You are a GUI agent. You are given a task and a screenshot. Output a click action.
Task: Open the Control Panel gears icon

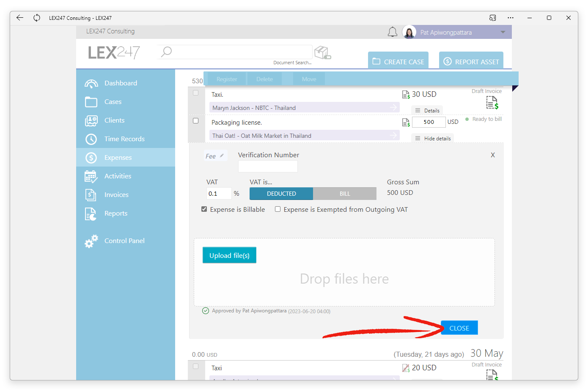pyautogui.click(x=91, y=241)
